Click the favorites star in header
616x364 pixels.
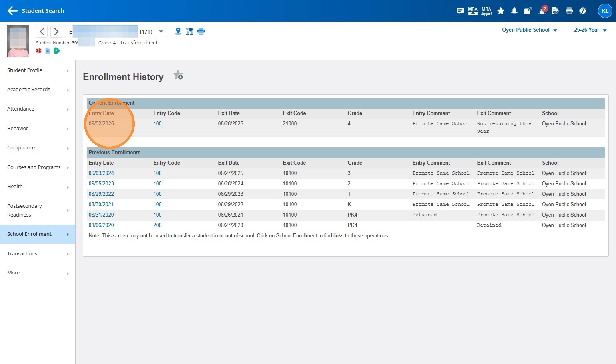500,11
